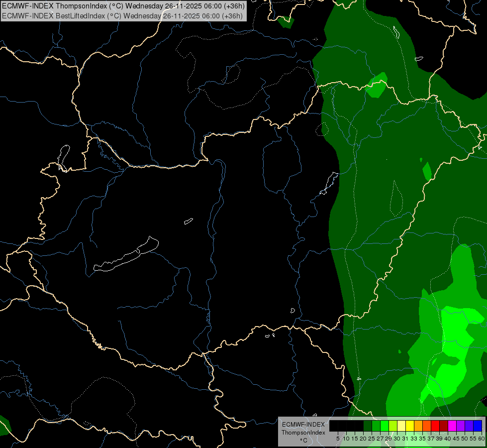Click the pale yellow 30–31 legend swatch

coord(401,426)
